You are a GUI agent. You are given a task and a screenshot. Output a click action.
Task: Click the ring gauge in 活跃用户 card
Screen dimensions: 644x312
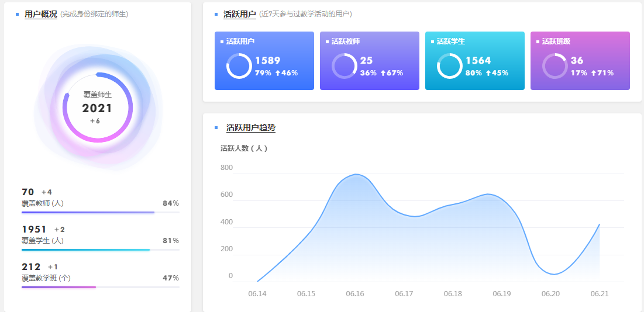(239, 66)
